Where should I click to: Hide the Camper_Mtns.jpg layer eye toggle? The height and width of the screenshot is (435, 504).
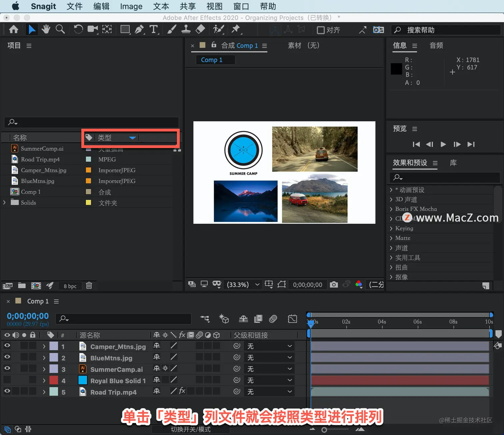7,346
